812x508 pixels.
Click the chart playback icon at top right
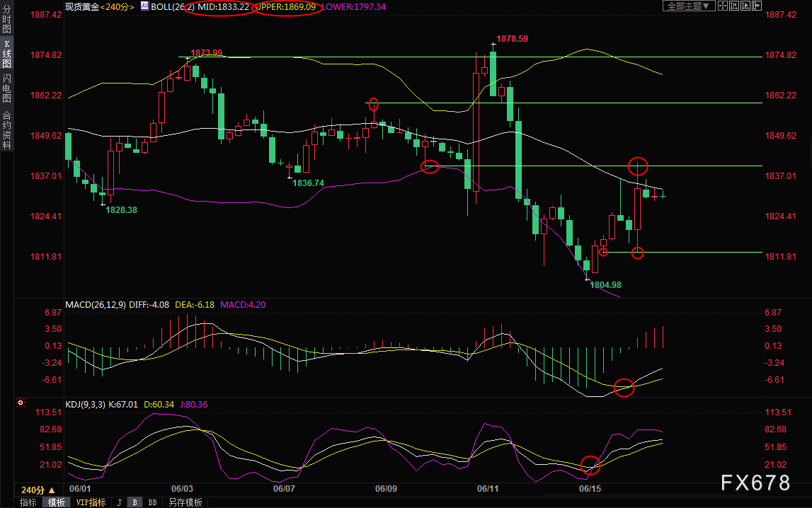(x=745, y=6)
